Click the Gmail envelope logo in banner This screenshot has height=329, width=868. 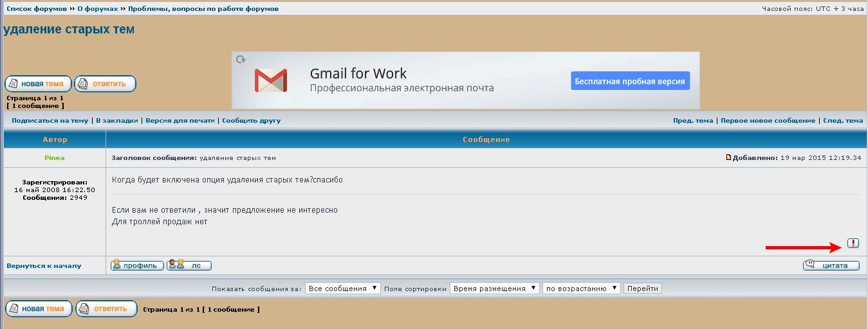(x=270, y=80)
